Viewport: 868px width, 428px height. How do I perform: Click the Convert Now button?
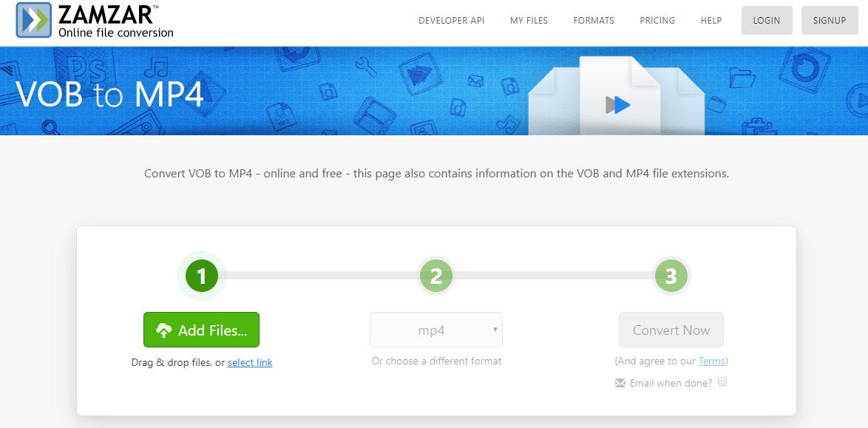(x=671, y=330)
